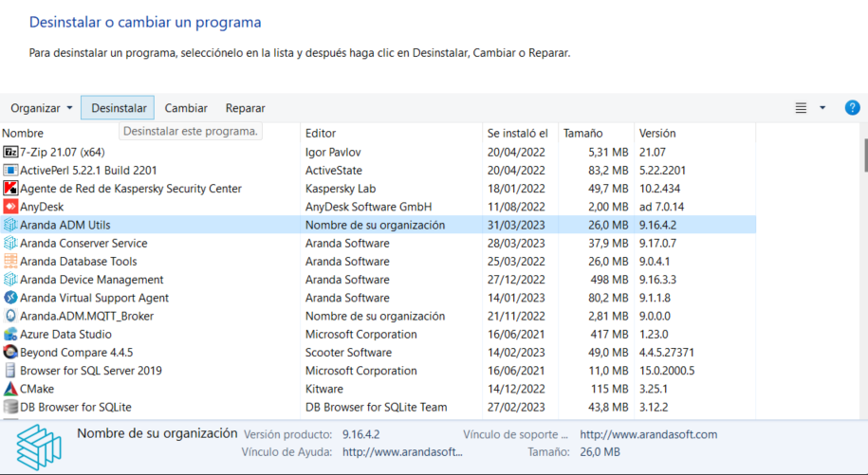Screen dimensions: 868x475
Task: Select Beyond Compare 4.4.5 entry
Action: [77, 353]
